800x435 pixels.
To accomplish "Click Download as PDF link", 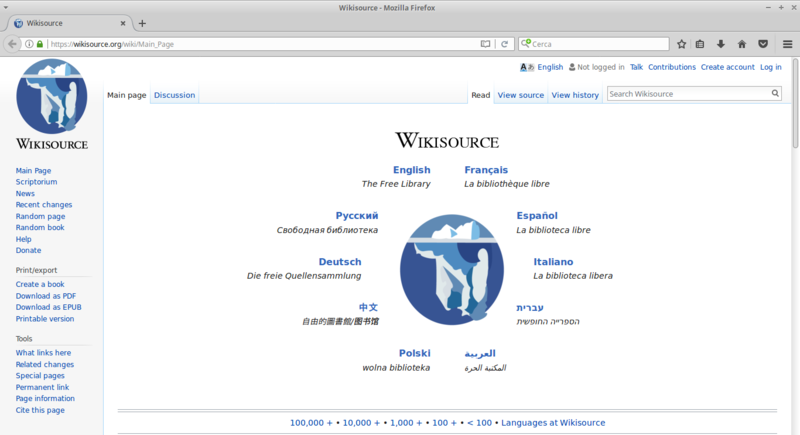I will (45, 296).
